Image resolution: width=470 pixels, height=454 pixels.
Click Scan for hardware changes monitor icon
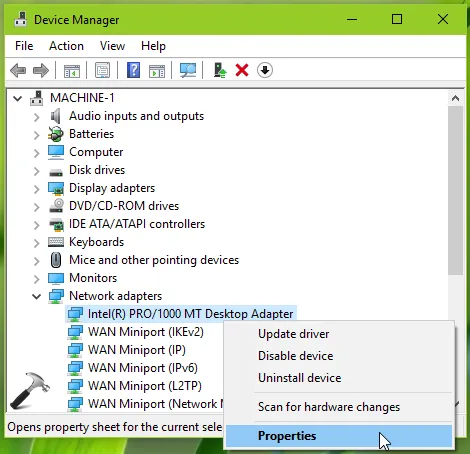[188, 70]
